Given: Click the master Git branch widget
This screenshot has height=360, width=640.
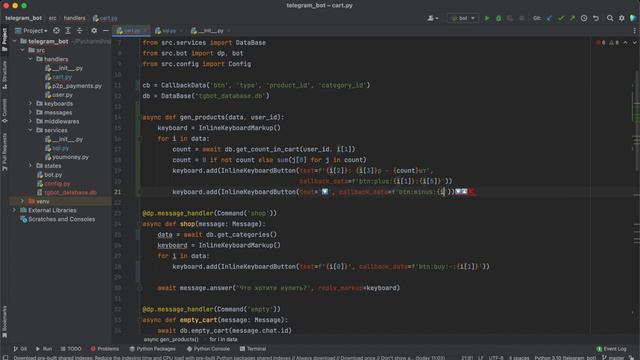Looking at the screenshot, I should click(613, 358).
